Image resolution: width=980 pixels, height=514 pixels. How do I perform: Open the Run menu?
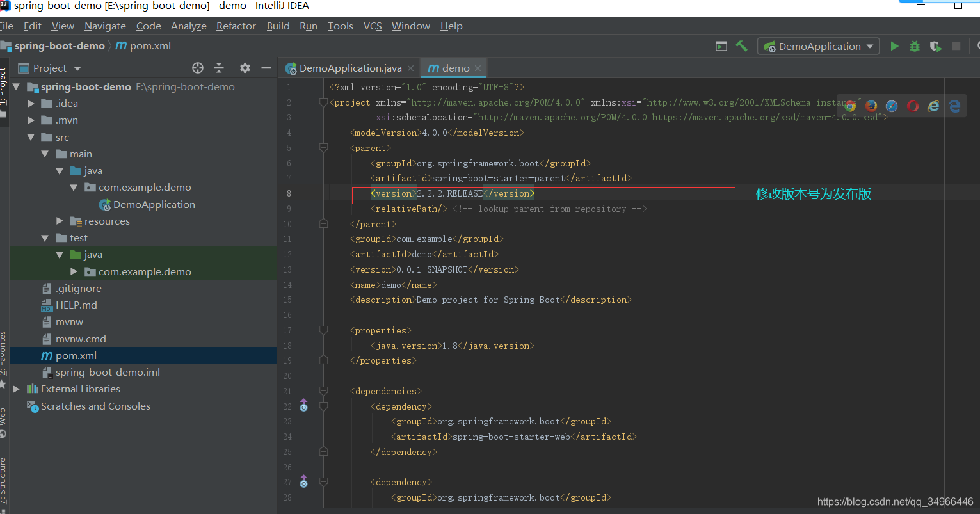click(x=309, y=26)
